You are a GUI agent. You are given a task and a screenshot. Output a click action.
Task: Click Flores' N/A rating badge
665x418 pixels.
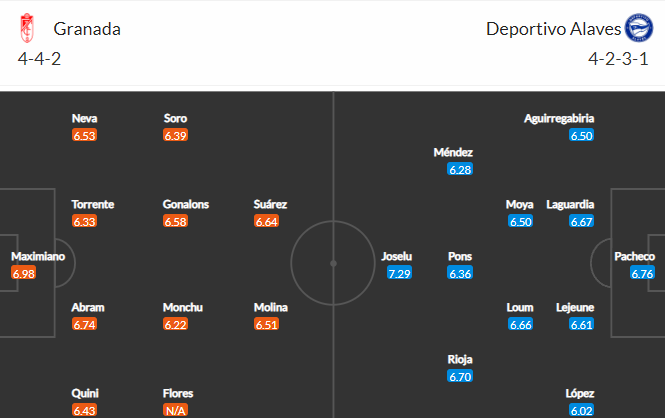(175, 410)
